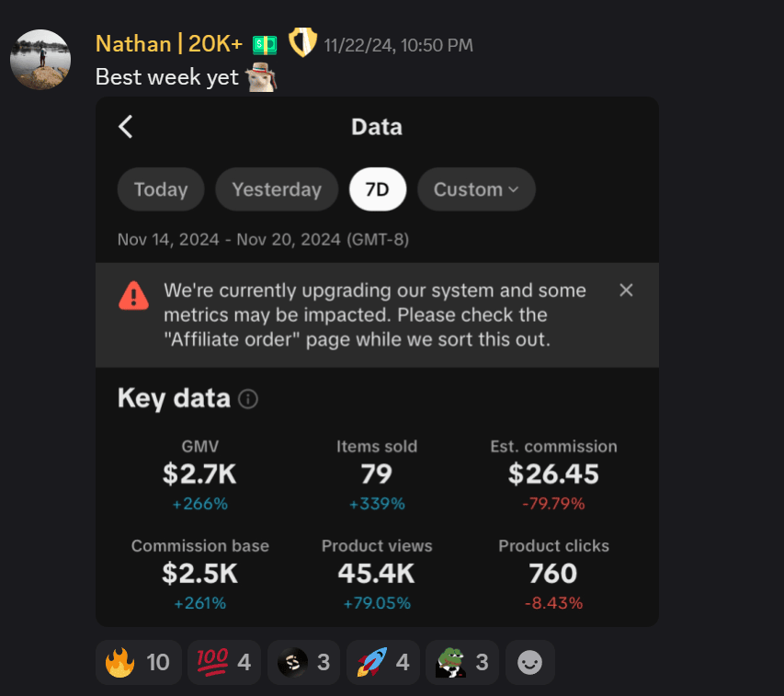
Task: Click the GMV $2.7K metric
Action: 199,474
